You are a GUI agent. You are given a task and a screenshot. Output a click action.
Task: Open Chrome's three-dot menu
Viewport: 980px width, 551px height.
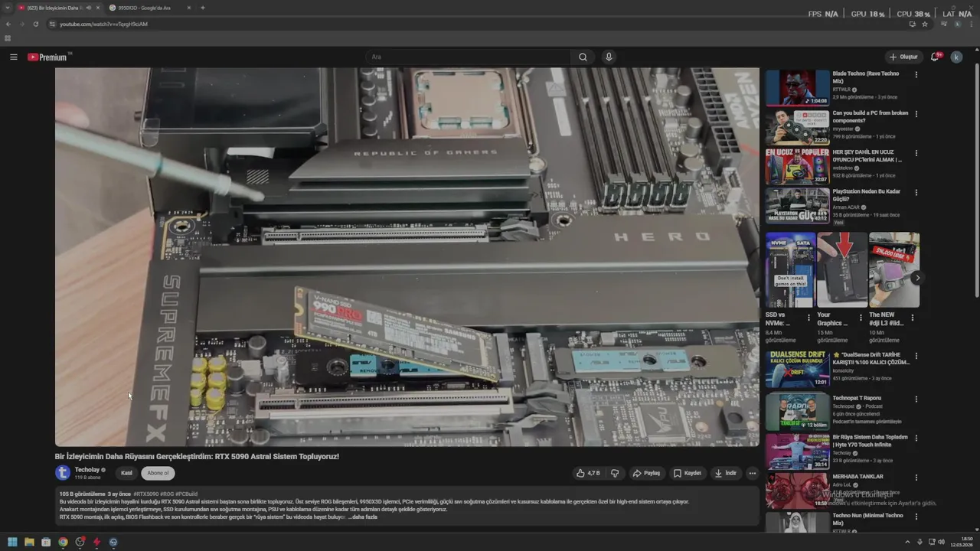[x=972, y=24]
